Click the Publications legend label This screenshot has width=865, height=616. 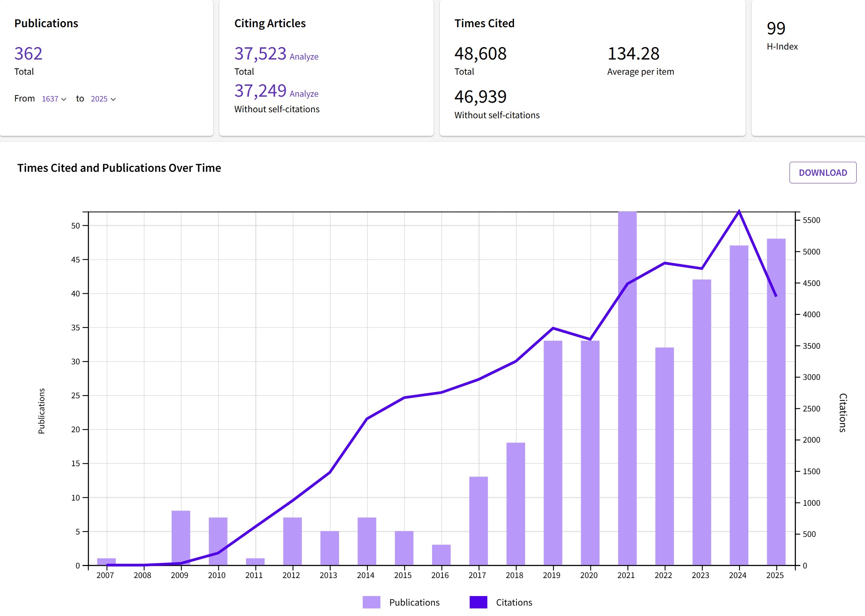pos(414,602)
